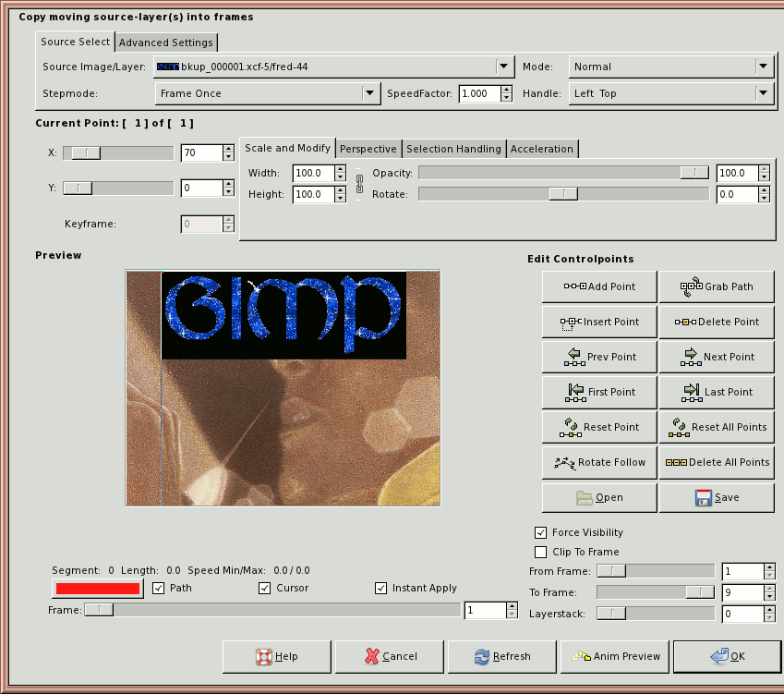This screenshot has width=784, height=694.
Task: Go to Prev Point arrow icon
Action: pos(574,357)
